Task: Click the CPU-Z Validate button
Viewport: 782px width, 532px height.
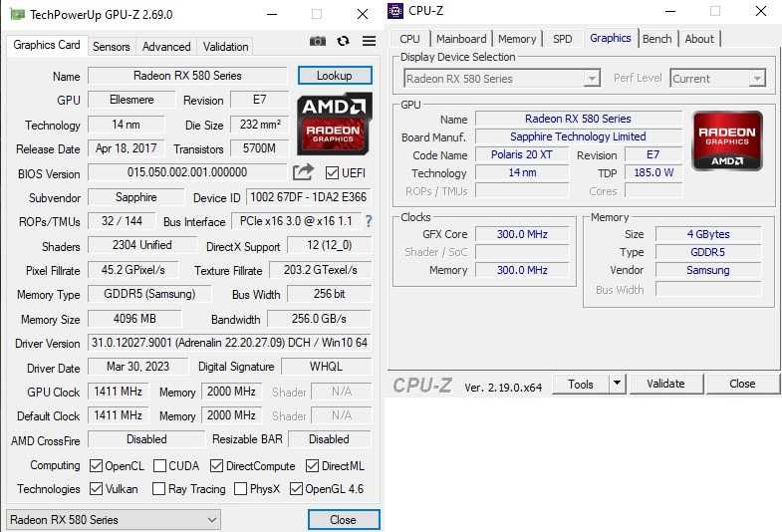Action: tap(665, 384)
